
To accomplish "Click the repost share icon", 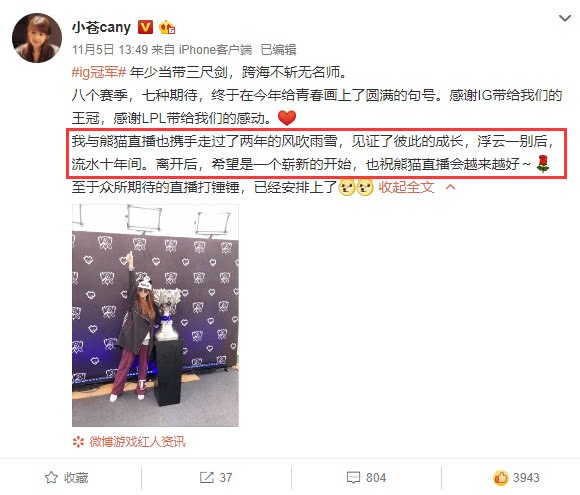I will 206,478.
